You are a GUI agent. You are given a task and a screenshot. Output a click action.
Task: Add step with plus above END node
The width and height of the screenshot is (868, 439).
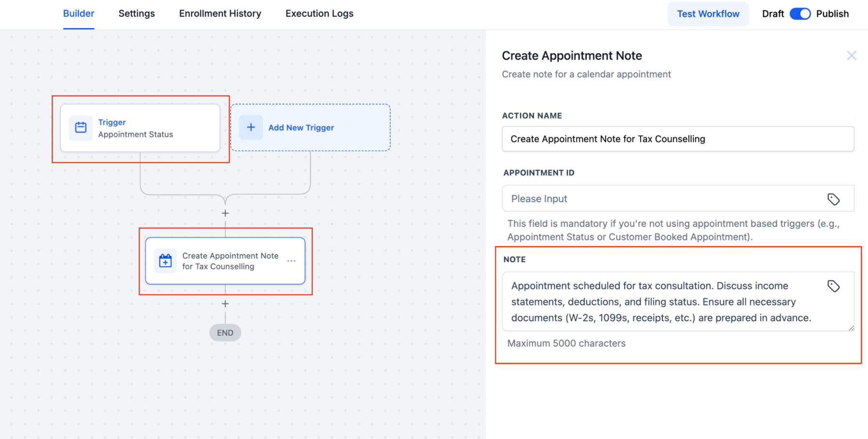coord(225,304)
